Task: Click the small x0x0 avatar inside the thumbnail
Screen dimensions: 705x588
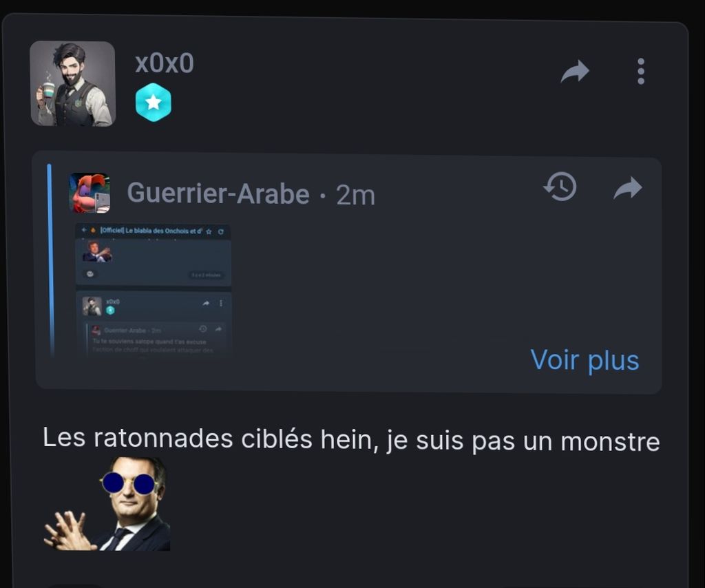Action: pyautogui.click(x=92, y=306)
